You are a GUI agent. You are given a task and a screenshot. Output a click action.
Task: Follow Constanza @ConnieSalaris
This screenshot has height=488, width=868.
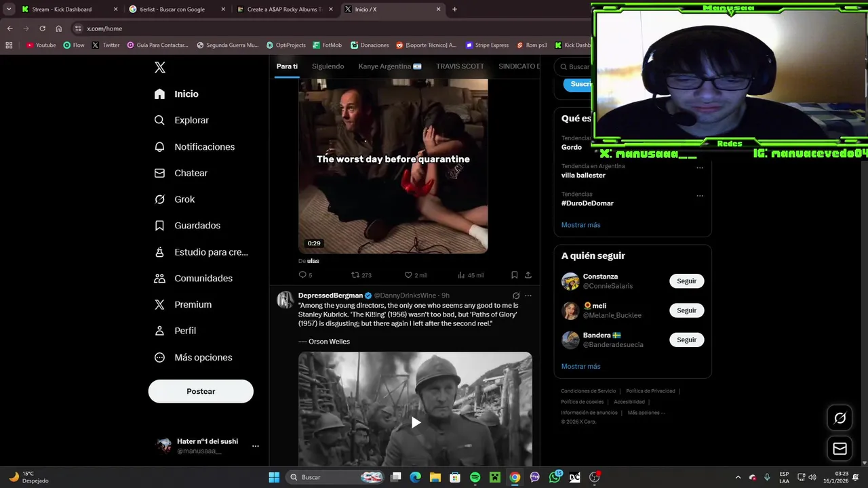click(x=686, y=281)
